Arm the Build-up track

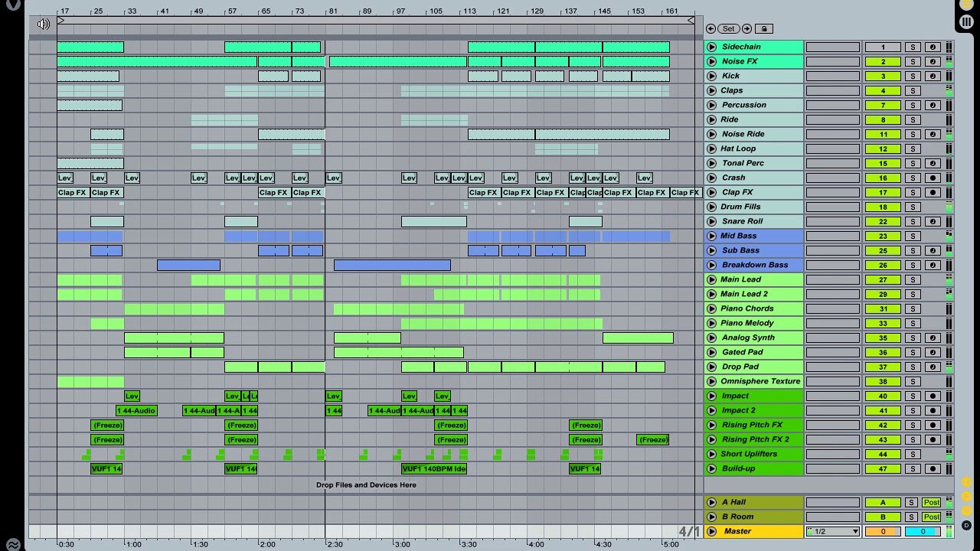(932, 468)
